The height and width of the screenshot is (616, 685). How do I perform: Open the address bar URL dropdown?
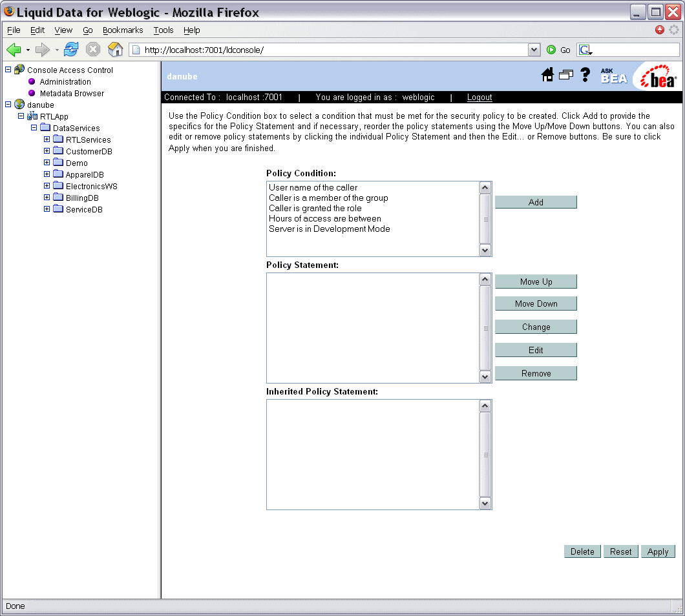point(534,50)
